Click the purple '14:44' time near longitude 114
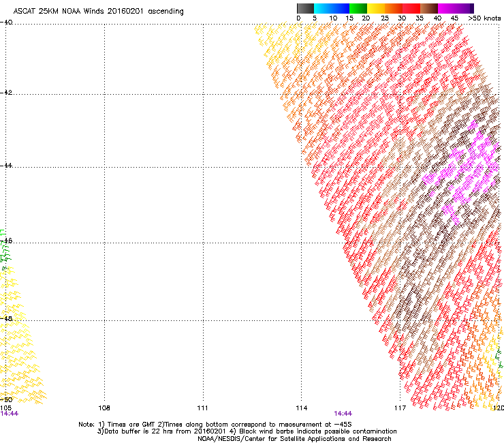Screen dimensions: 504x443 tap(343, 414)
